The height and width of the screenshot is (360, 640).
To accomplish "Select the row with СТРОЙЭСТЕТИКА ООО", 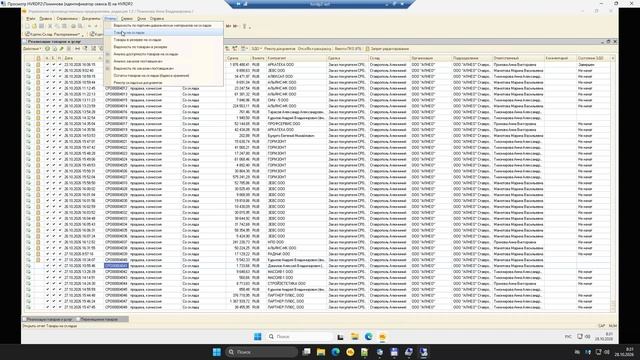I will [x=318, y=284].
